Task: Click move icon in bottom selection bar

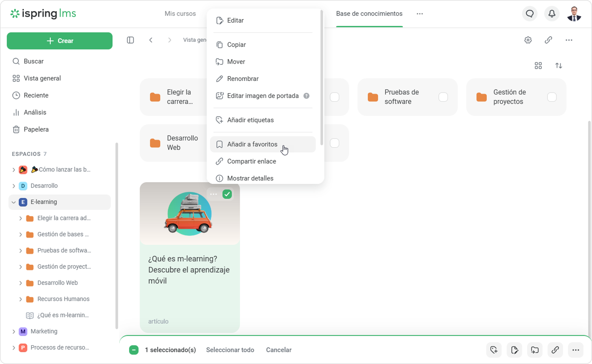Action: (535, 350)
